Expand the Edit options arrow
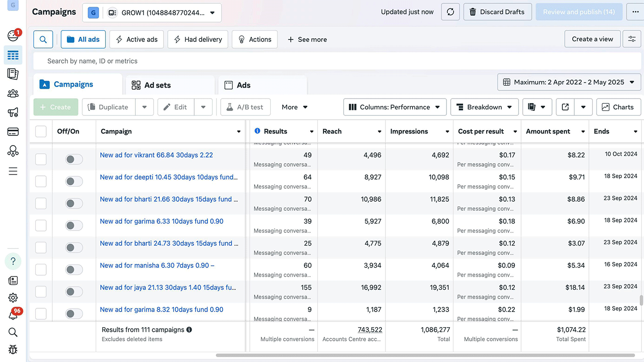 (203, 107)
